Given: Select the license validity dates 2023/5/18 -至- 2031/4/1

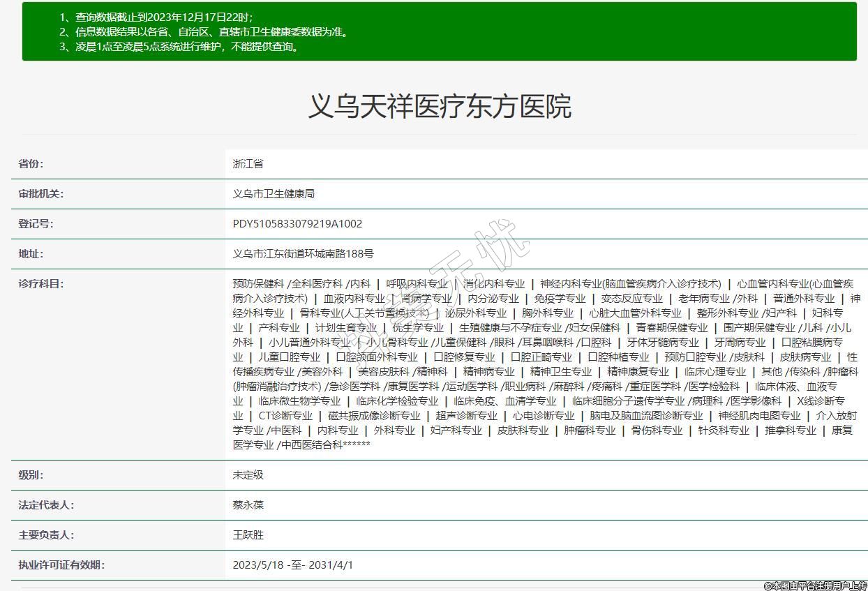Looking at the screenshot, I should click(293, 565).
